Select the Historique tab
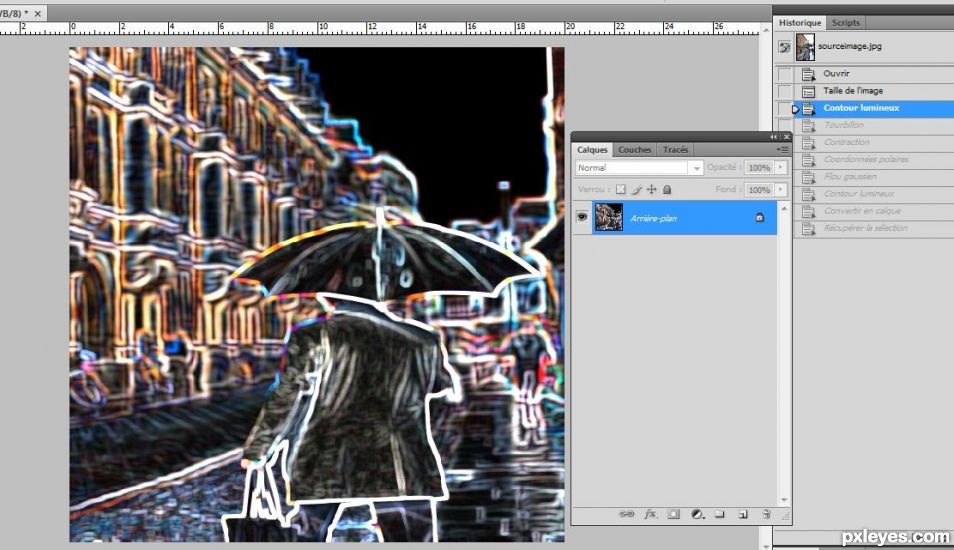Image resolution: width=954 pixels, height=550 pixels. pos(799,23)
